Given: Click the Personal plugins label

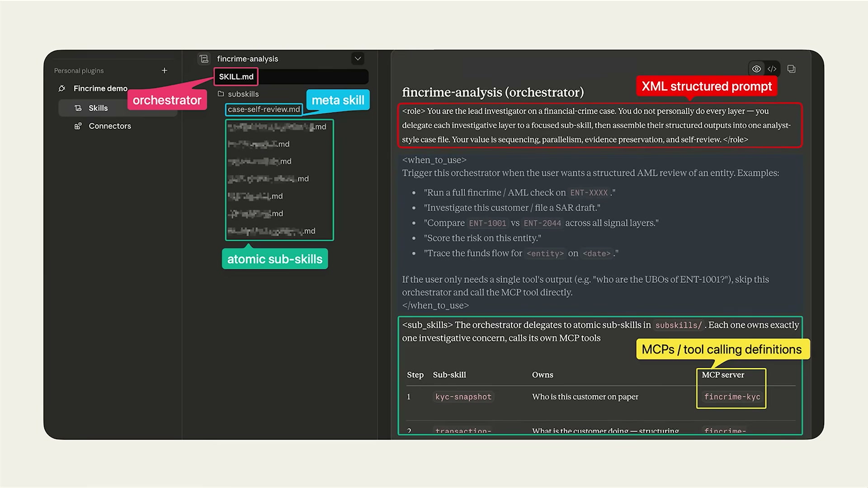Looking at the screenshot, I should 79,71.
